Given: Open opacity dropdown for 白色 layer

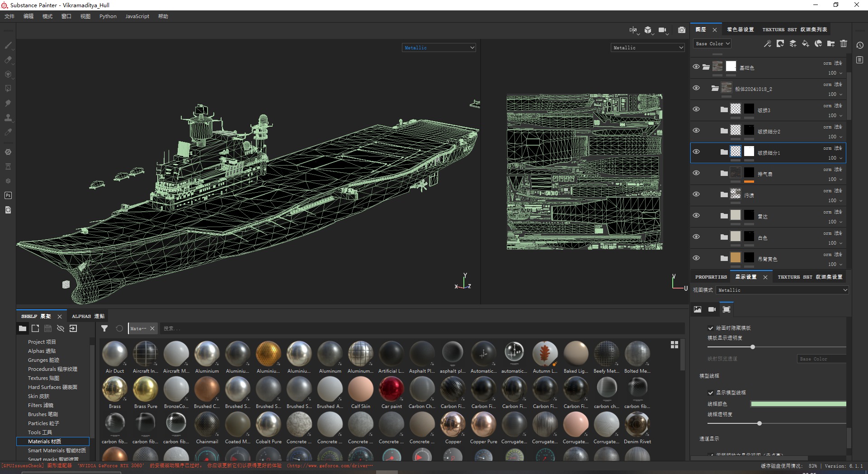Looking at the screenshot, I should pyautogui.click(x=835, y=243).
